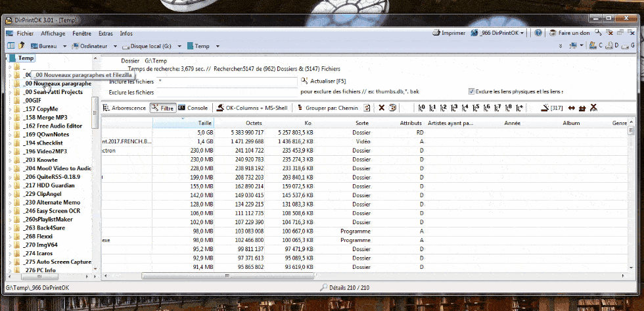Open the Affichage menu
The width and height of the screenshot is (644, 311).
[53, 34]
